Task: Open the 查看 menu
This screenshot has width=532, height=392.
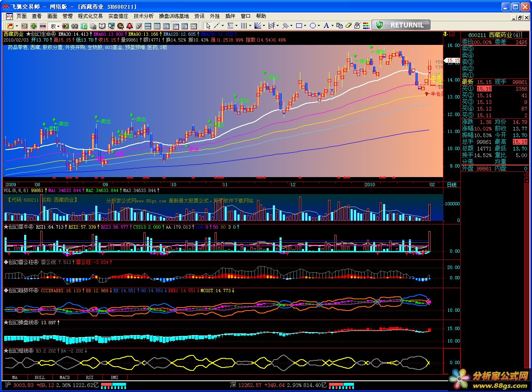Action: [x=37, y=16]
